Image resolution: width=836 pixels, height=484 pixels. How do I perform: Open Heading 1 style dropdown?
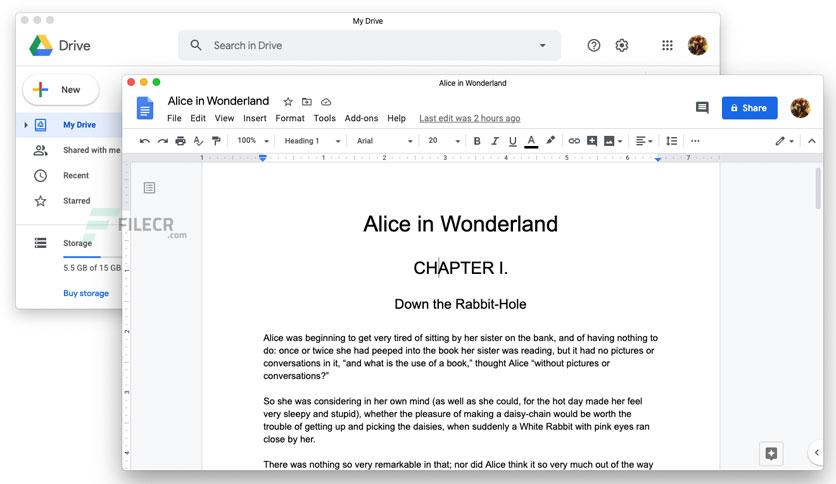(x=312, y=141)
